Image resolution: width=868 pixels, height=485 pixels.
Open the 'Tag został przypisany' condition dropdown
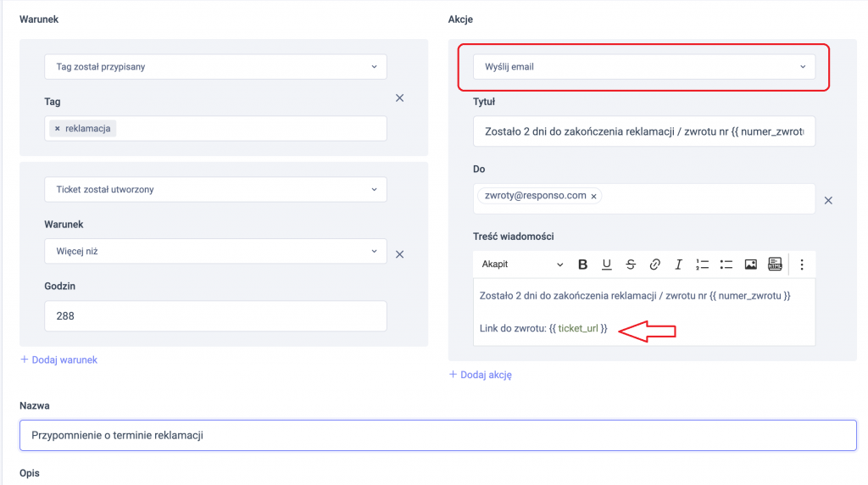[x=215, y=67]
